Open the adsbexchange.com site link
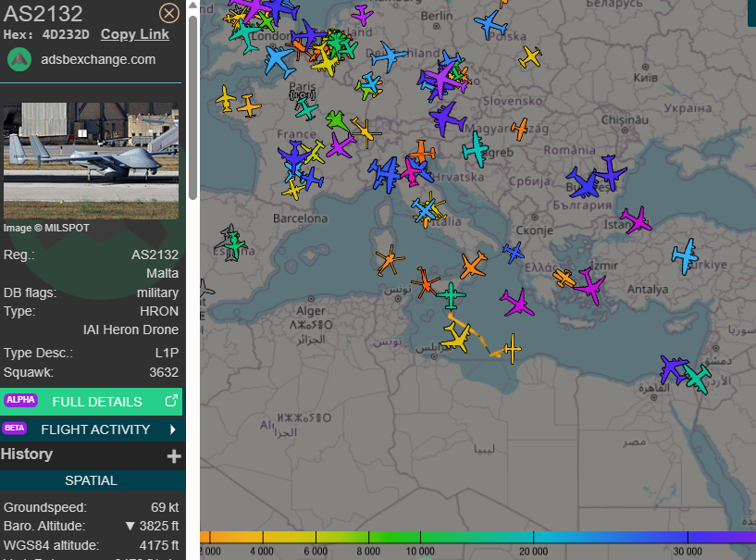756x560 pixels. pyautogui.click(x=98, y=60)
